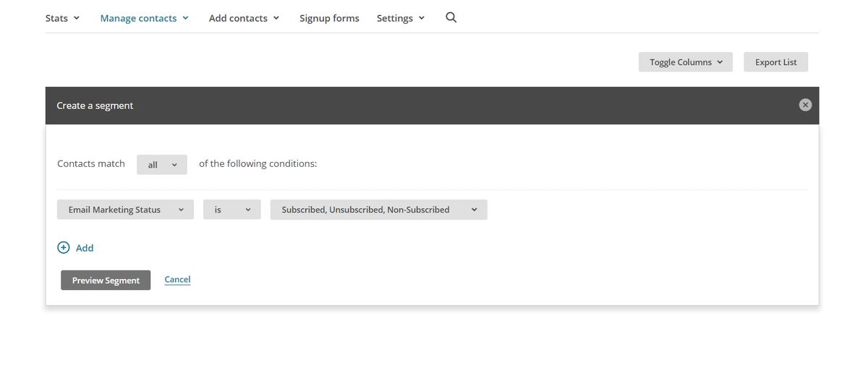Image resolution: width=868 pixels, height=373 pixels.
Task: Open the Subscribed, Unsubscribed, Non-Subscribed dropdown
Action: coord(378,210)
